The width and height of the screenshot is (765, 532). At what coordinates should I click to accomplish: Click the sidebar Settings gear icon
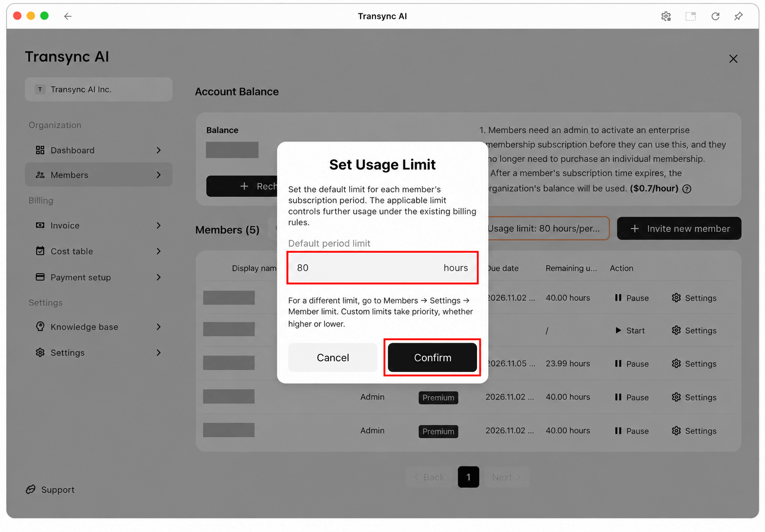tap(40, 352)
